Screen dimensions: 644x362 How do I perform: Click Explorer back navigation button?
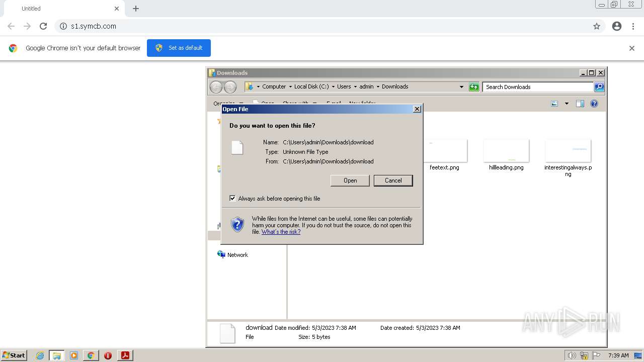216,87
